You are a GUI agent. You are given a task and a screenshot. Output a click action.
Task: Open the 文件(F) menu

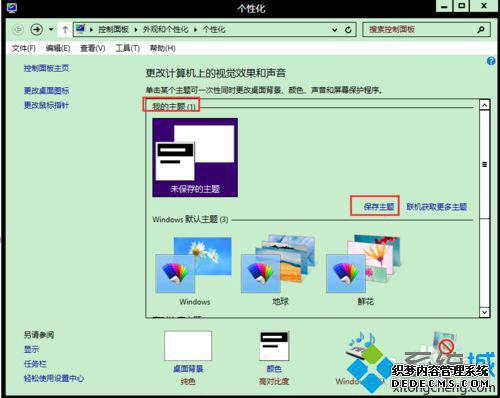pyautogui.click(x=24, y=48)
